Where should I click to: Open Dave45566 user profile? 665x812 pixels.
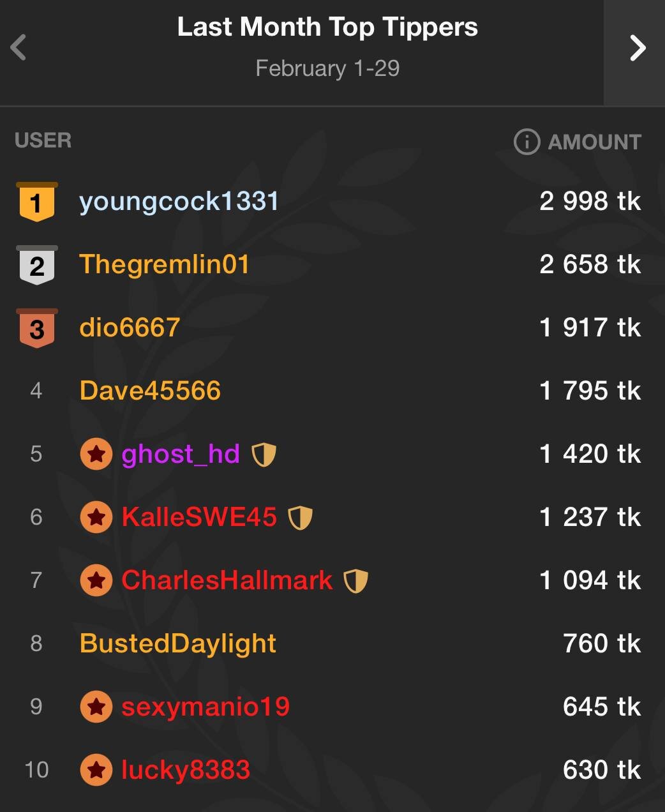pos(150,391)
